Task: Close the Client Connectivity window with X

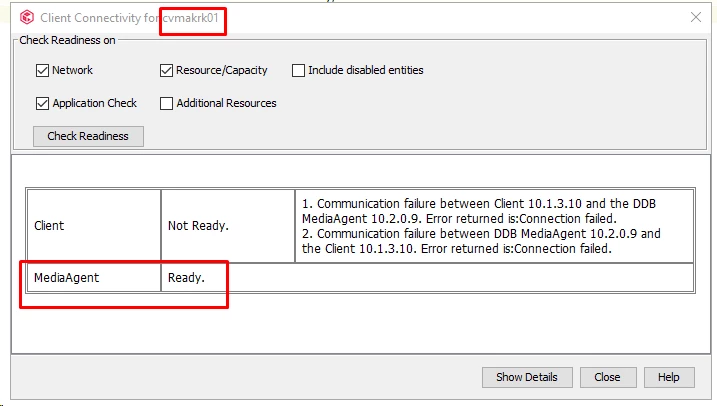Action: (x=696, y=17)
